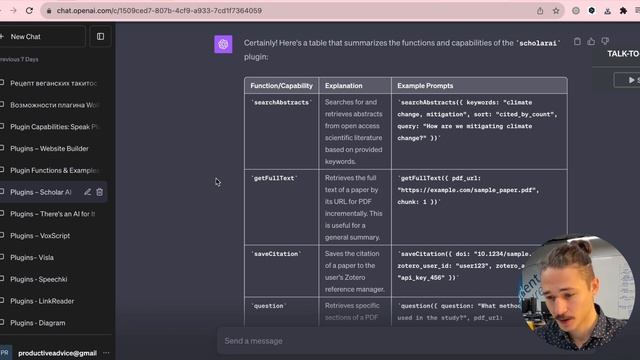Open 'Возможности плагина' chat
Viewport: 640px width, 360px height.
[53, 105]
